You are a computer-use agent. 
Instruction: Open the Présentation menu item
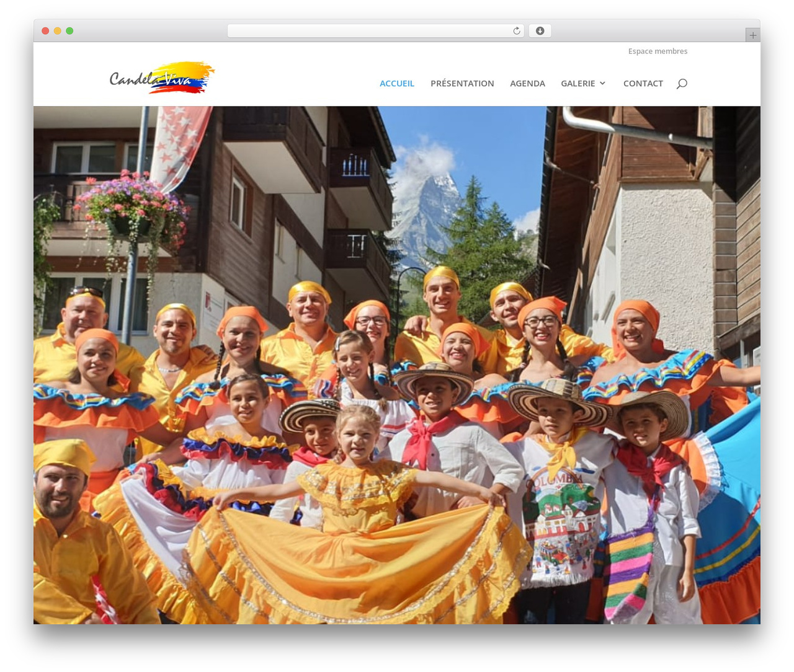tap(462, 83)
